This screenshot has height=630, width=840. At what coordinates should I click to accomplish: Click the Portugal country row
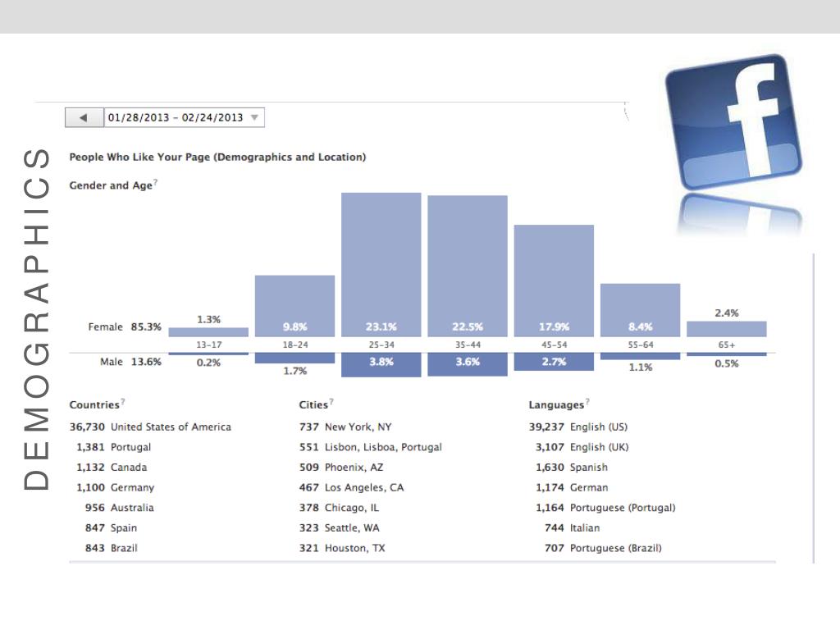click(113, 447)
